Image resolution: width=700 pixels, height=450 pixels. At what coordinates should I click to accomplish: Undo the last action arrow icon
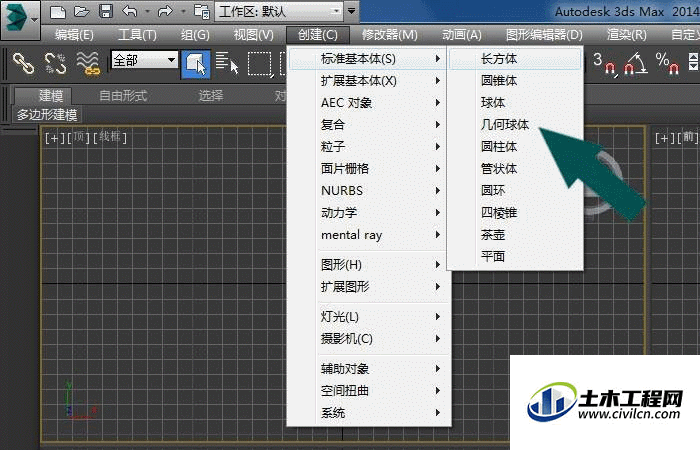coord(129,11)
